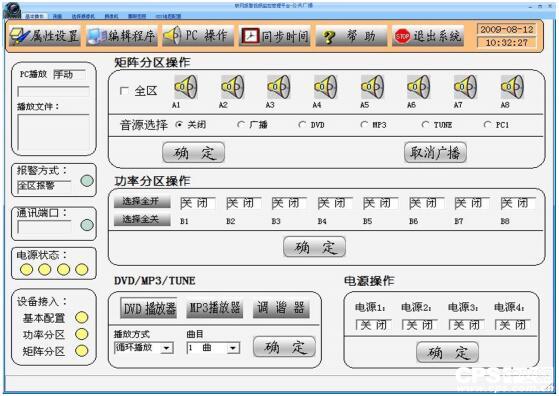Click the 功率分区 yellow indicator in 设备接入
Viewport: 559px width, 396px height.
82,334
